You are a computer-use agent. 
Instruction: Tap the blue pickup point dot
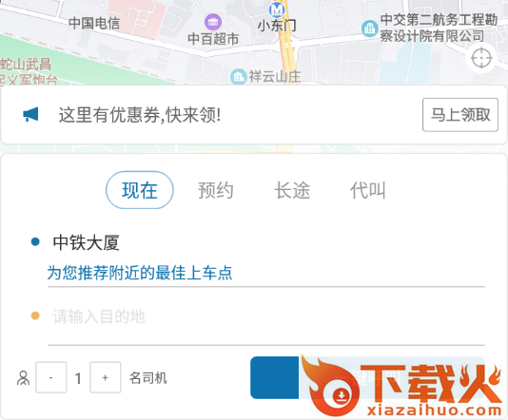(35, 241)
